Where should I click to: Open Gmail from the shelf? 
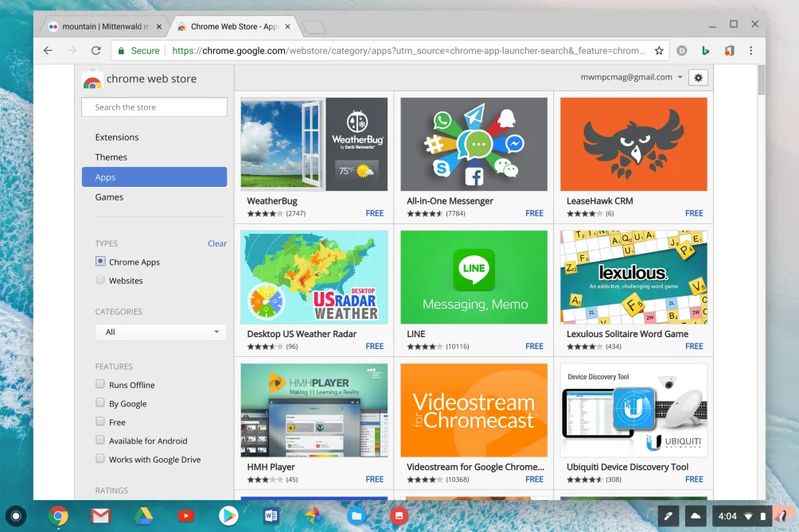click(100, 516)
